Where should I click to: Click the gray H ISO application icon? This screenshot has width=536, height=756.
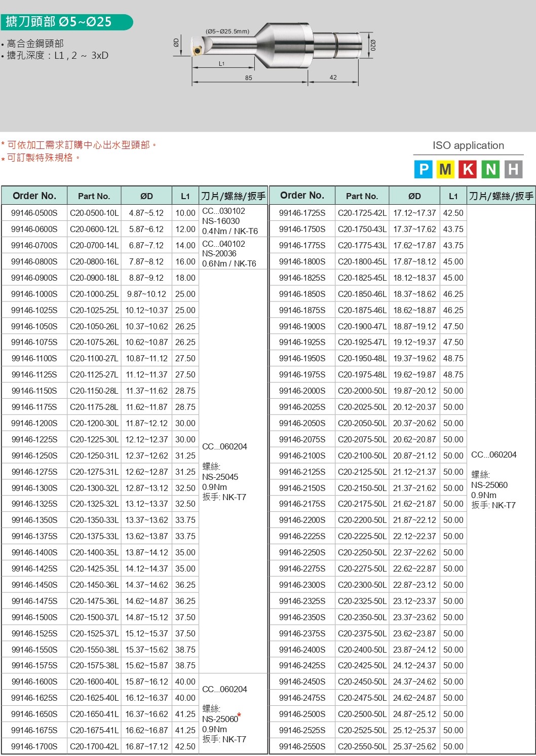coord(513,169)
